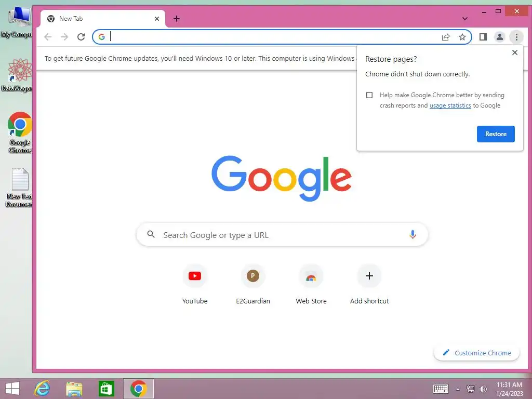Select the My Computer desktop icon
The image size is (532, 399).
tap(17, 22)
